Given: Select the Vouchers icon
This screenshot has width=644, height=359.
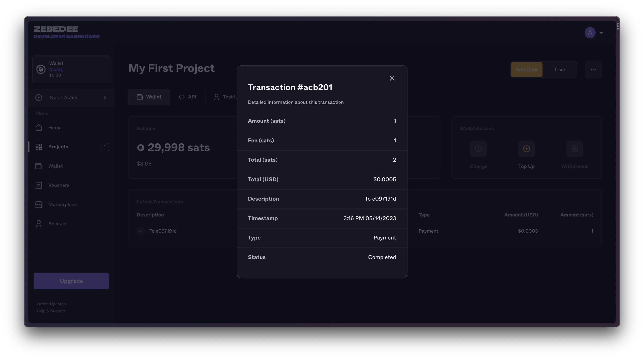Looking at the screenshot, I should coord(39,185).
